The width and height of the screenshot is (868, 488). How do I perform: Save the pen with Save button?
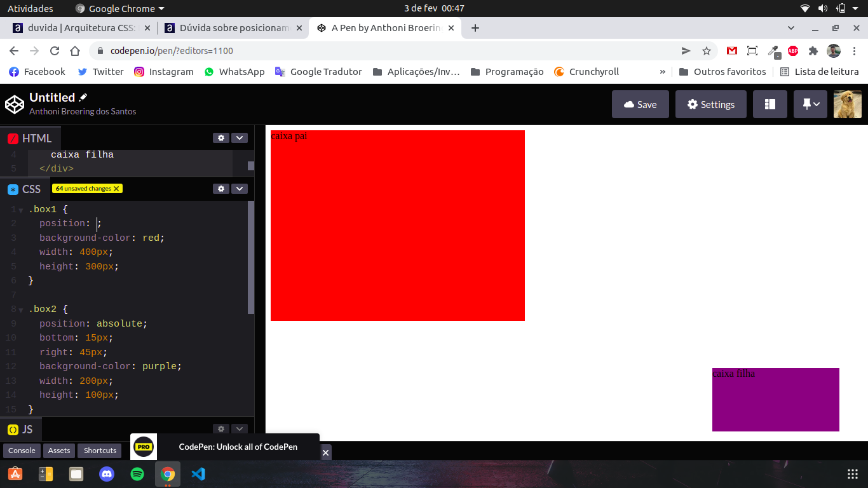pyautogui.click(x=641, y=104)
